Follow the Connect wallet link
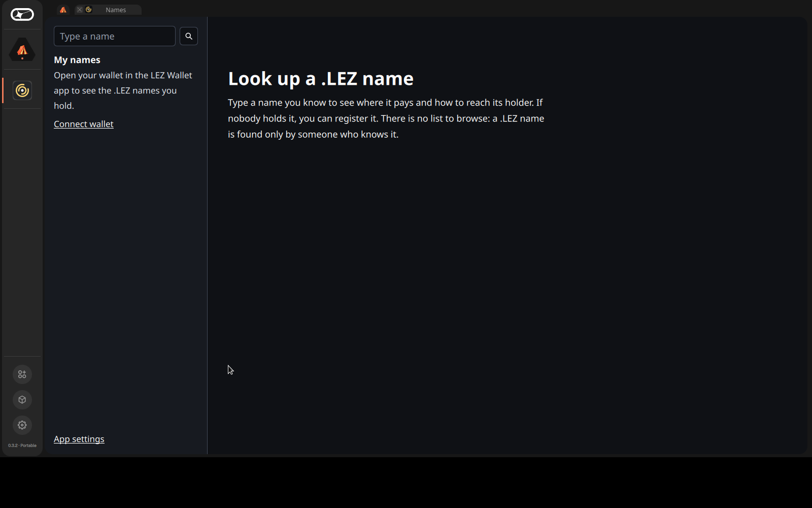The width and height of the screenshot is (812, 508). pyautogui.click(x=84, y=124)
